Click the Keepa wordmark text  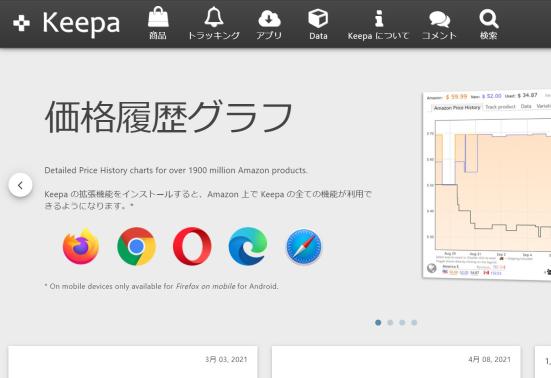(81, 23)
